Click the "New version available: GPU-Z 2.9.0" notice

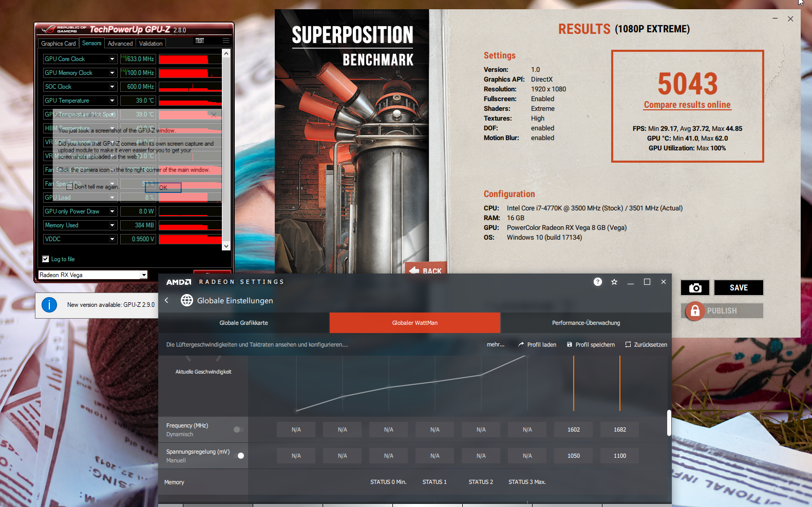[111, 305]
